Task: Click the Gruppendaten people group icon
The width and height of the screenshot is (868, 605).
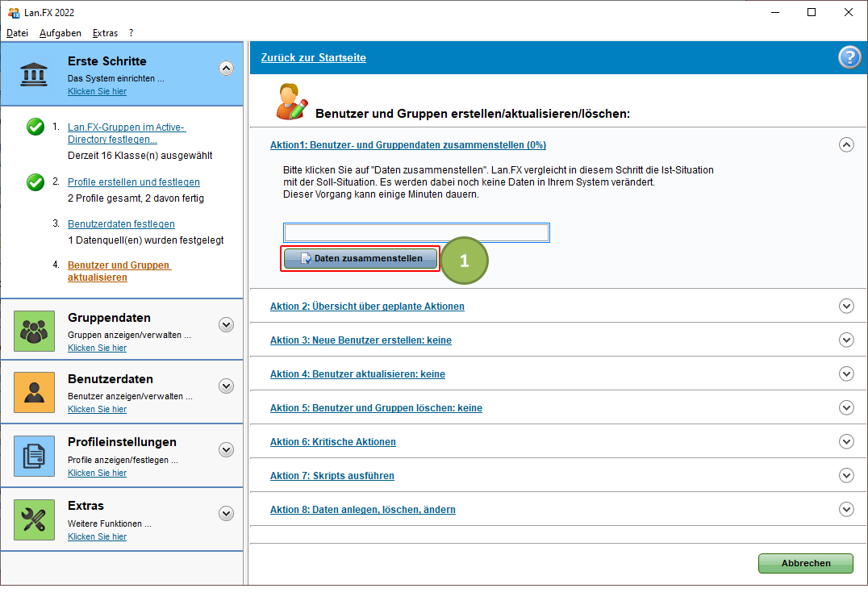Action: pos(35,331)
